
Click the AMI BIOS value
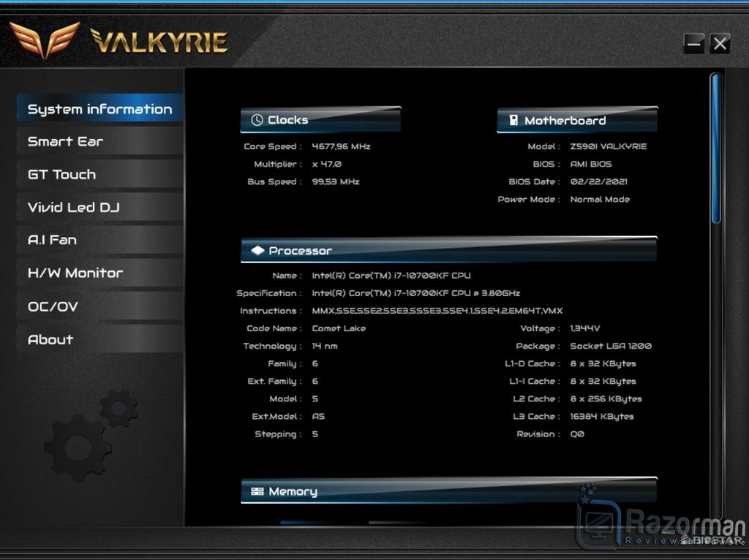tap(591, 164)
